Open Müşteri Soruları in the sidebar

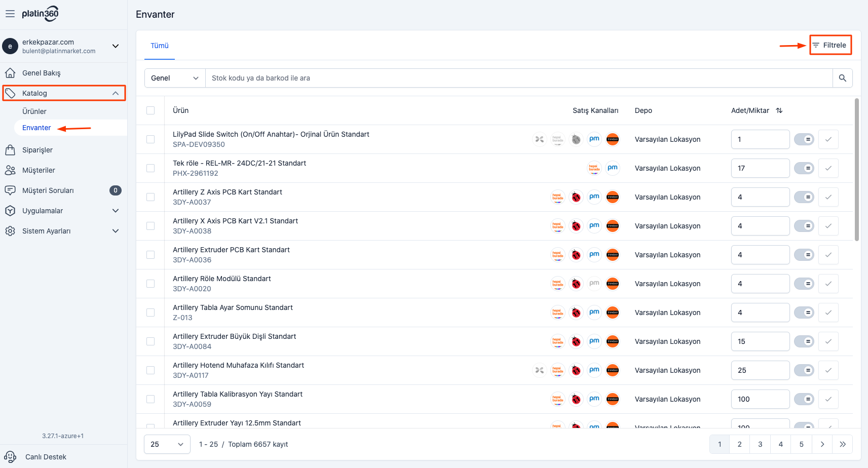(48, 190)
